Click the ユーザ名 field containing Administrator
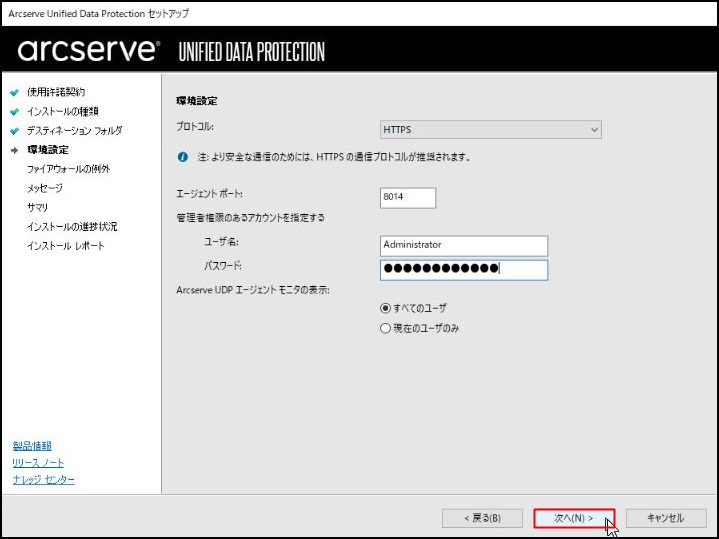719x539 pixels. coord(464,246)
